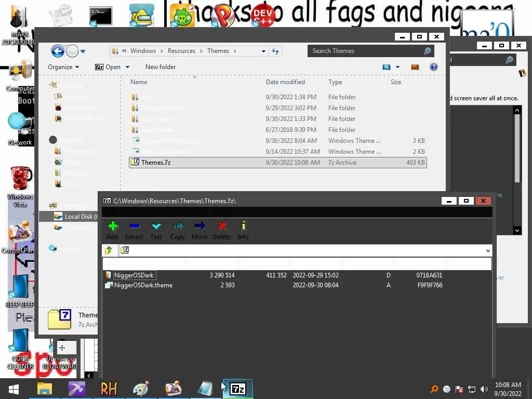Switch to 7-Zip taskbar button
This screenshot has width=532, height=399.
238,389
